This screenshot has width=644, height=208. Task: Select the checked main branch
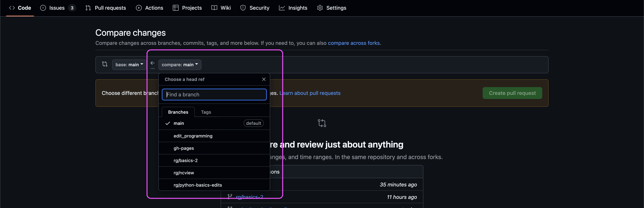pos(179,123)
